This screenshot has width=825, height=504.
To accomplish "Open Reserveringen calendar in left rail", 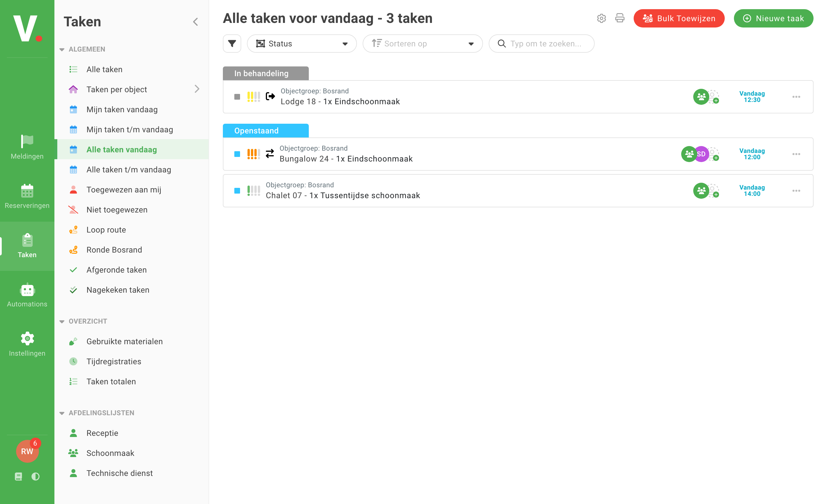I will (27, 191).
